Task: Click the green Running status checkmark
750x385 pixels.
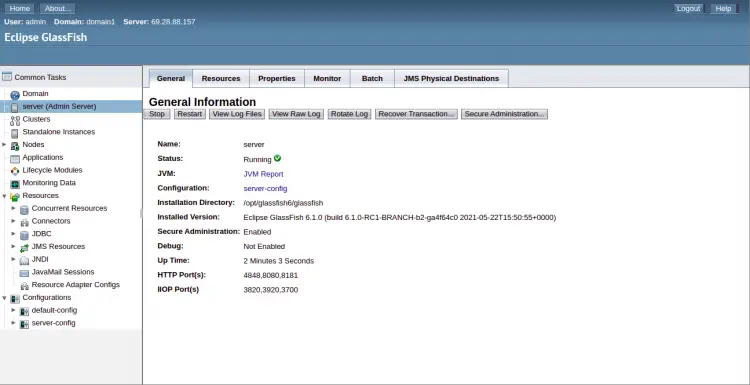Action: [x=277, y=158]
